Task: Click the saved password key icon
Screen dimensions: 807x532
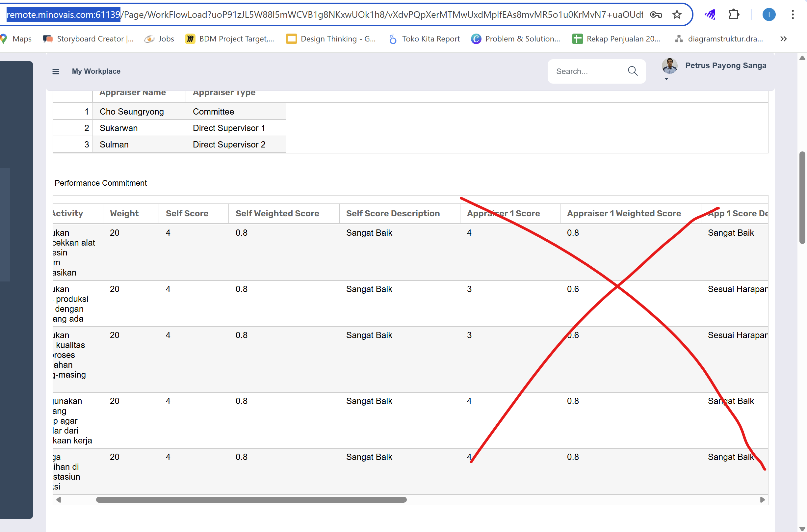Action: (656, 14)
